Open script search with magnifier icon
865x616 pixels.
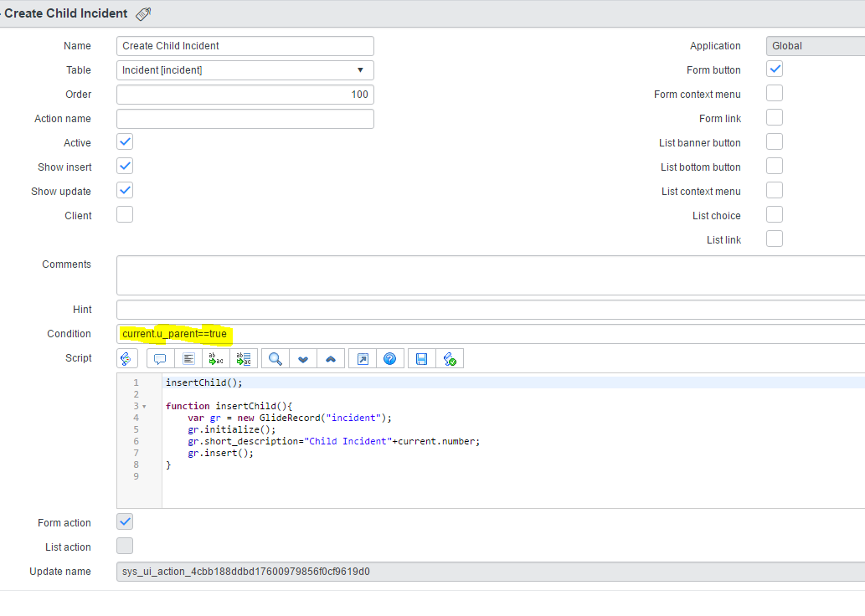point(275,359)
